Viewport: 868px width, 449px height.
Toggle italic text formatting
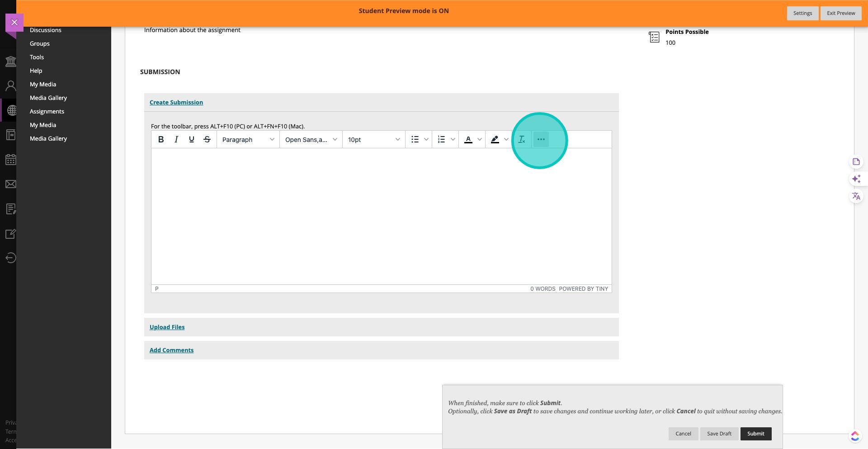click(x=176, y=140)
